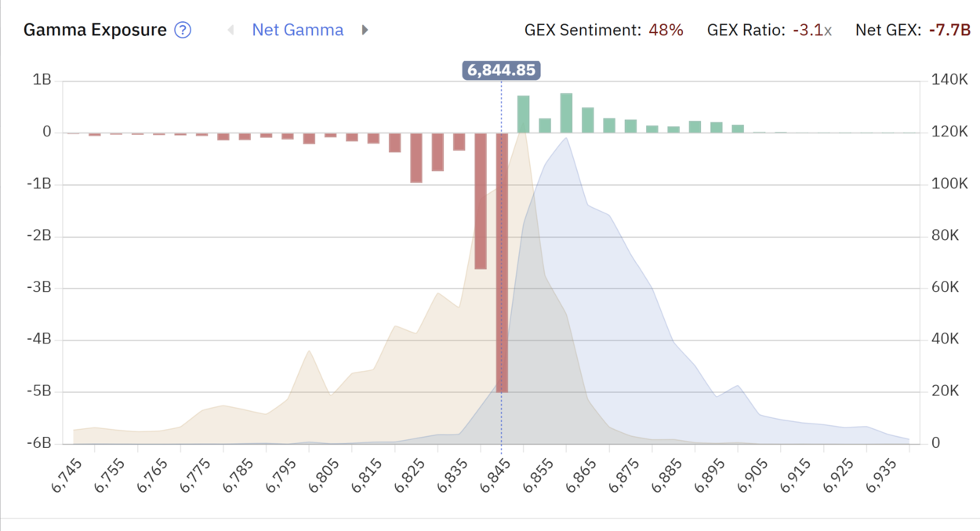Click the peak of the blue shaded area
The width and height of the screenshot is (980, 531).
[565, 139]
